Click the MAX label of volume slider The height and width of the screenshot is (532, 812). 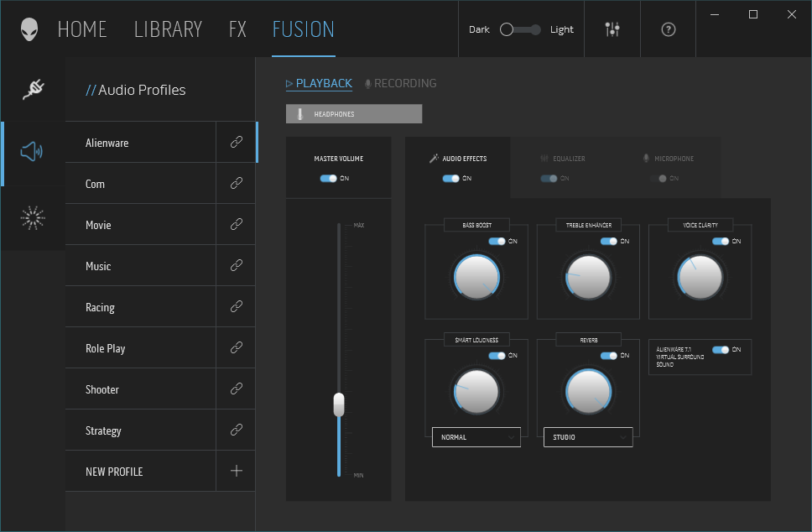(359, 226)
